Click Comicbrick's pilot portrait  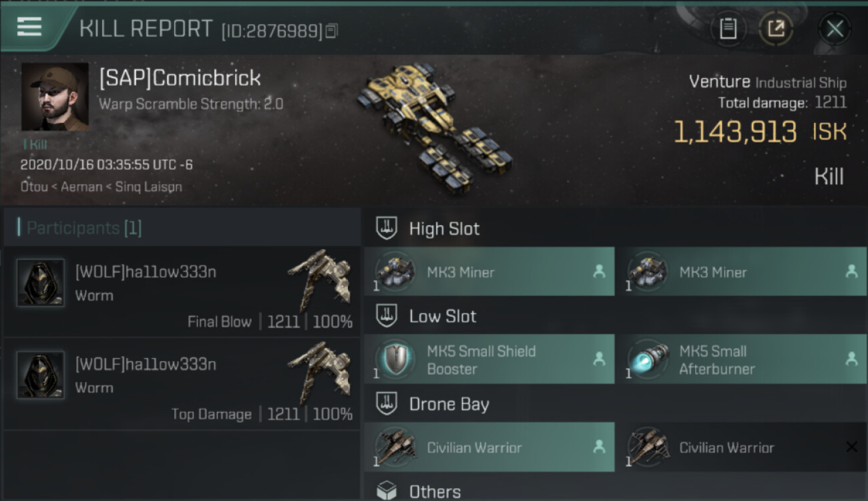click(55, 97)
